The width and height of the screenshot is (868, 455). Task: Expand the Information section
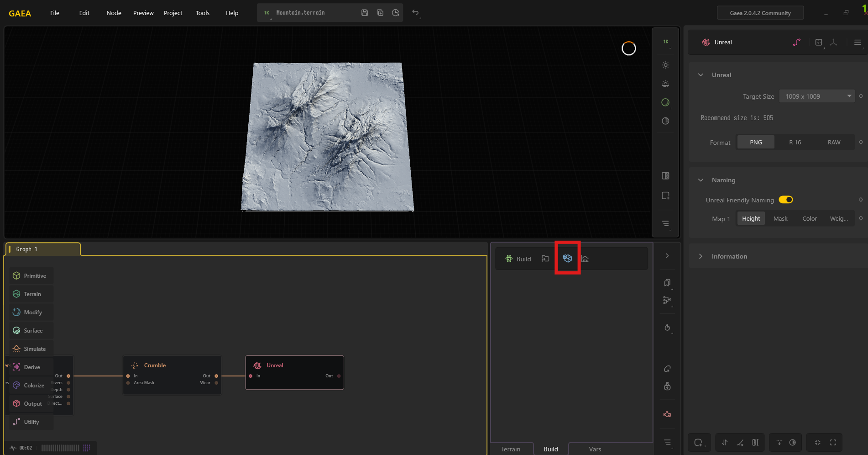[701, 256]
